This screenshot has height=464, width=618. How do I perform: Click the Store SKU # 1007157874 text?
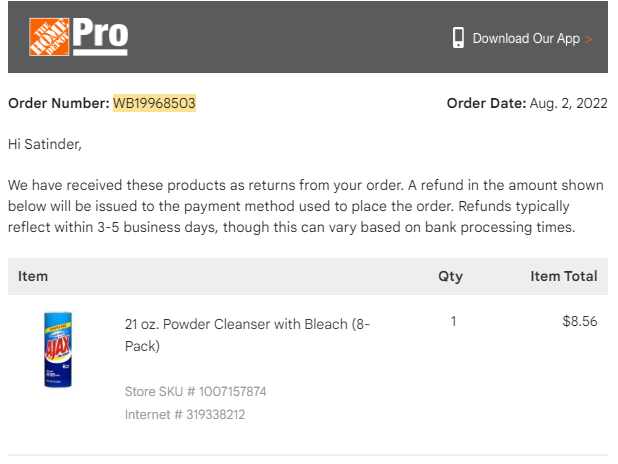(195, 391)
